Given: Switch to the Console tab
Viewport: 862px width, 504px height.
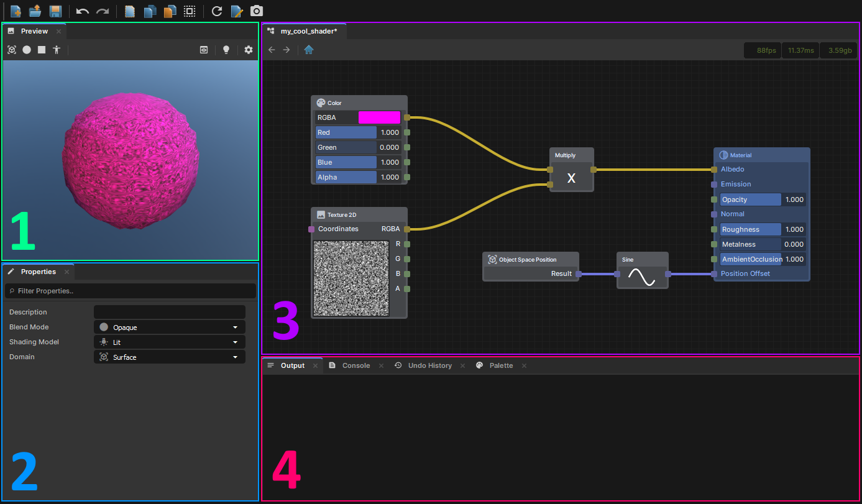Looking at the screenshot, I should click(x=356, y=365).
